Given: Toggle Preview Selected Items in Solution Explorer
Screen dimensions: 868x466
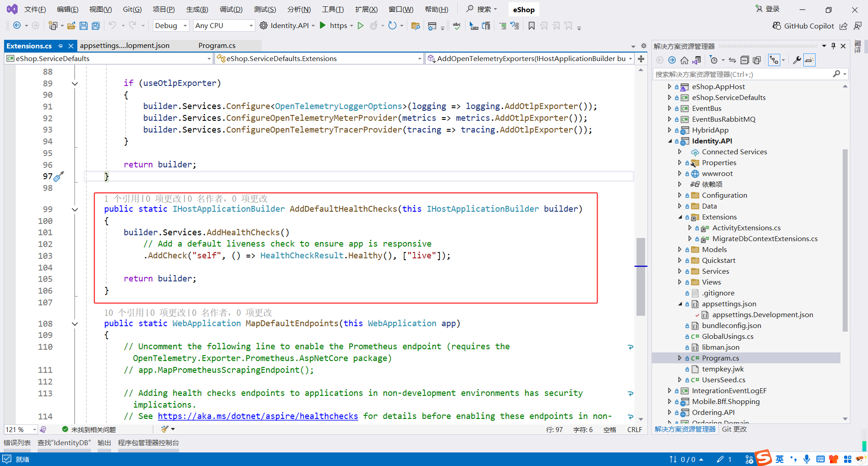Looking at the screenshot, I should [809, 60].
